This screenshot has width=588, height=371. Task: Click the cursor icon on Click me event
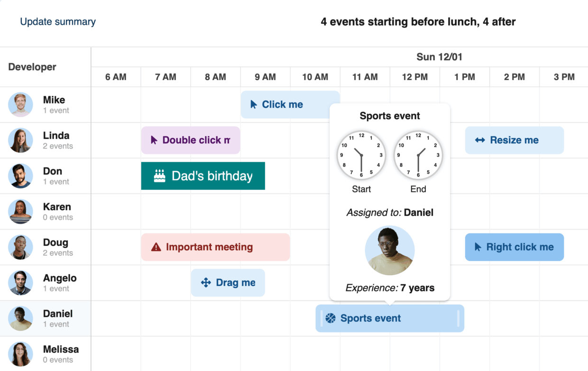point(254,105)
